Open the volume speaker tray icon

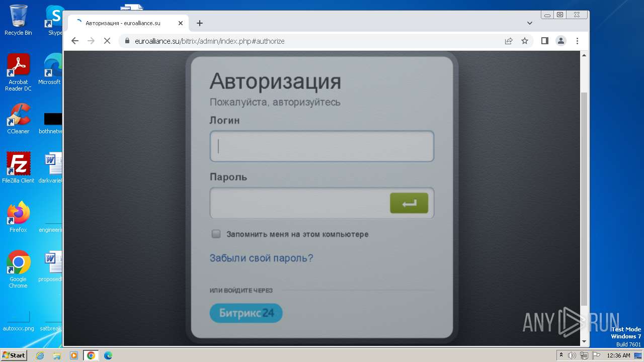point(572,355)
